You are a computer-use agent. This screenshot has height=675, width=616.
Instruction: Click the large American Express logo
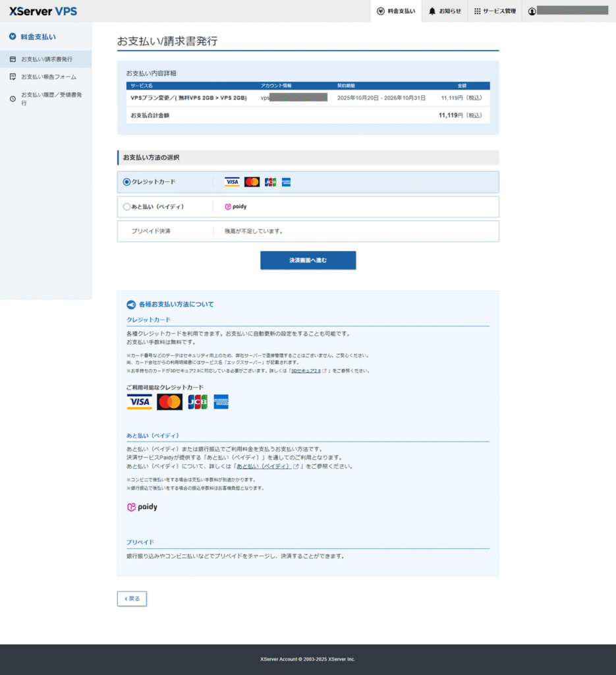click(221, 402)
